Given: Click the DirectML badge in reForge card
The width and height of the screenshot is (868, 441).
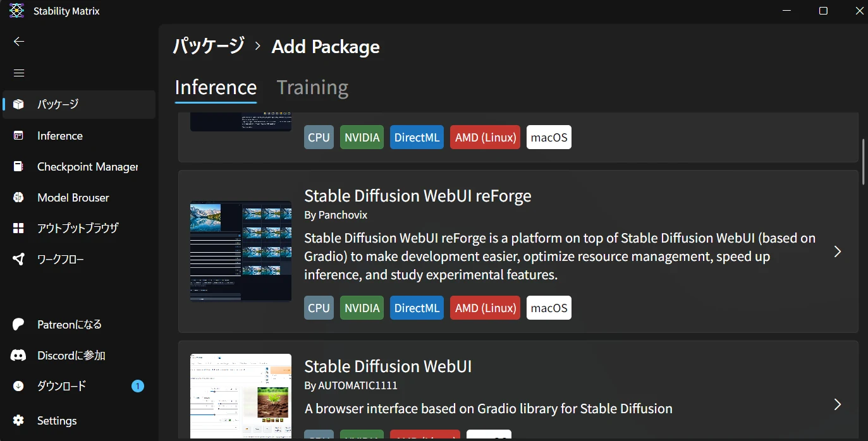Looking at the screenshot, I should coord(417,308).
